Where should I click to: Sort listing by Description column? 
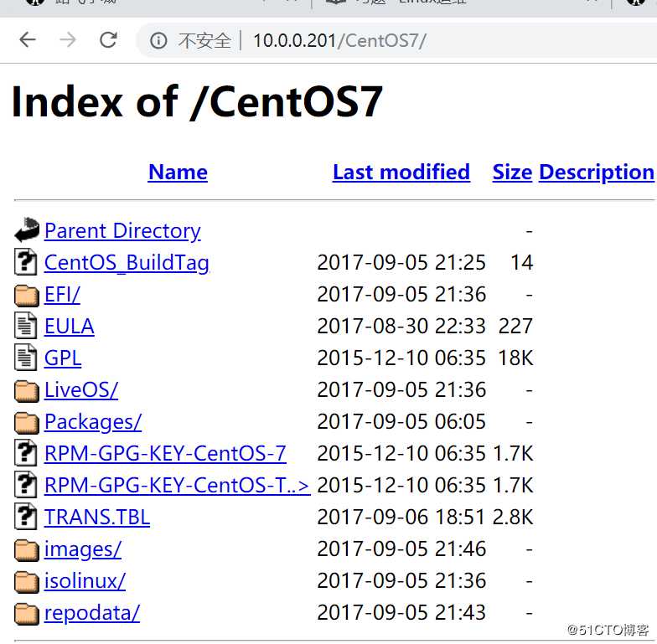point(597,173)
